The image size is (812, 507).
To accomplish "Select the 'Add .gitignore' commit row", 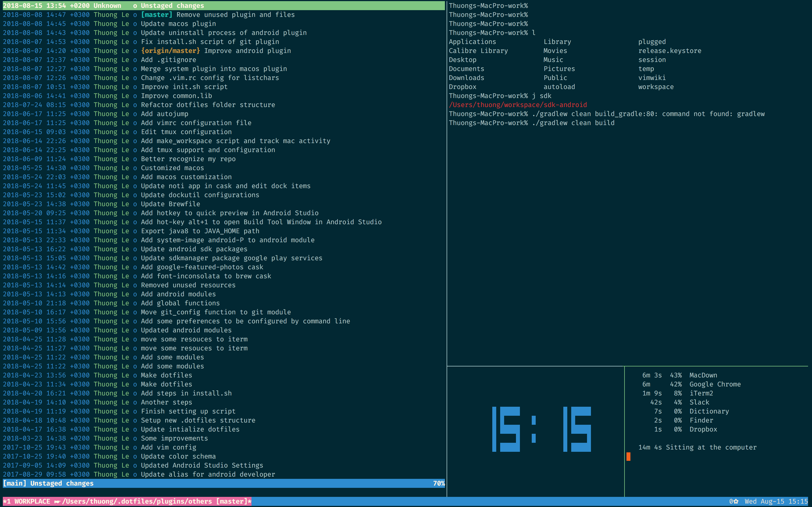I will 168,60.
